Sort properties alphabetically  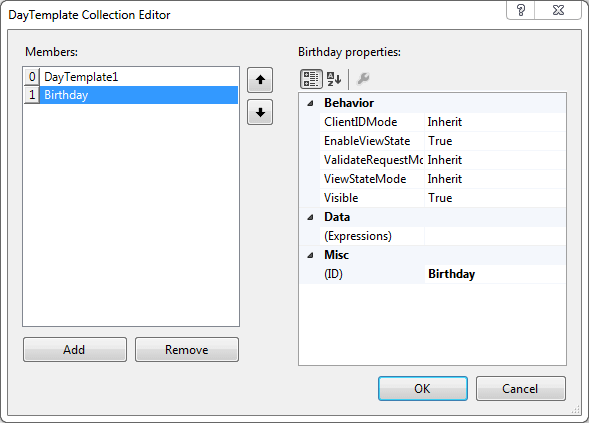click(x=334, y=79)
